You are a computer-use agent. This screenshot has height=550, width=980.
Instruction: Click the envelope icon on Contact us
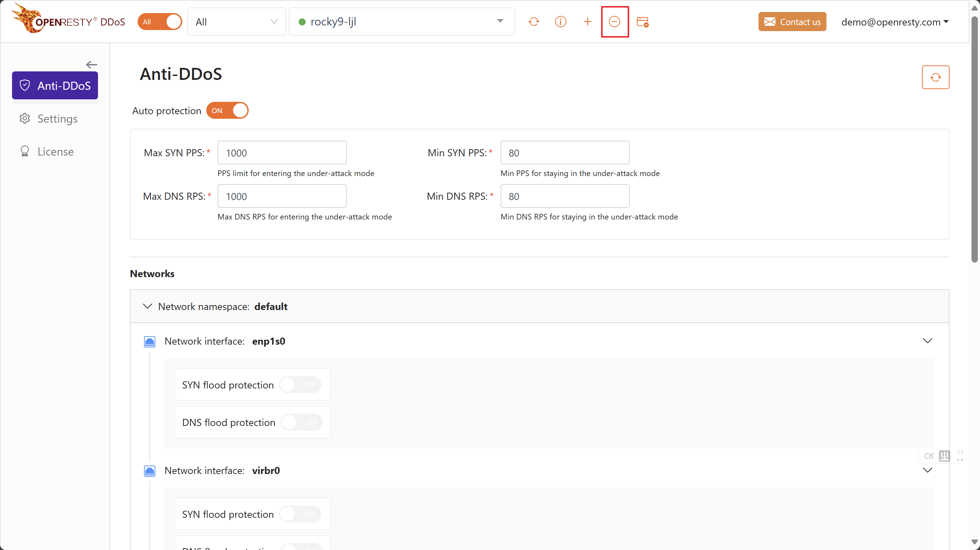tap(769, 22)
